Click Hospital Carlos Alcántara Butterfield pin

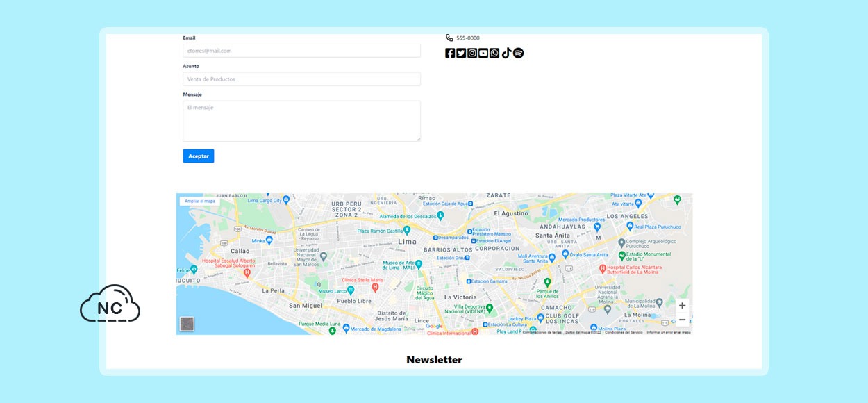[x=603, y=268]
